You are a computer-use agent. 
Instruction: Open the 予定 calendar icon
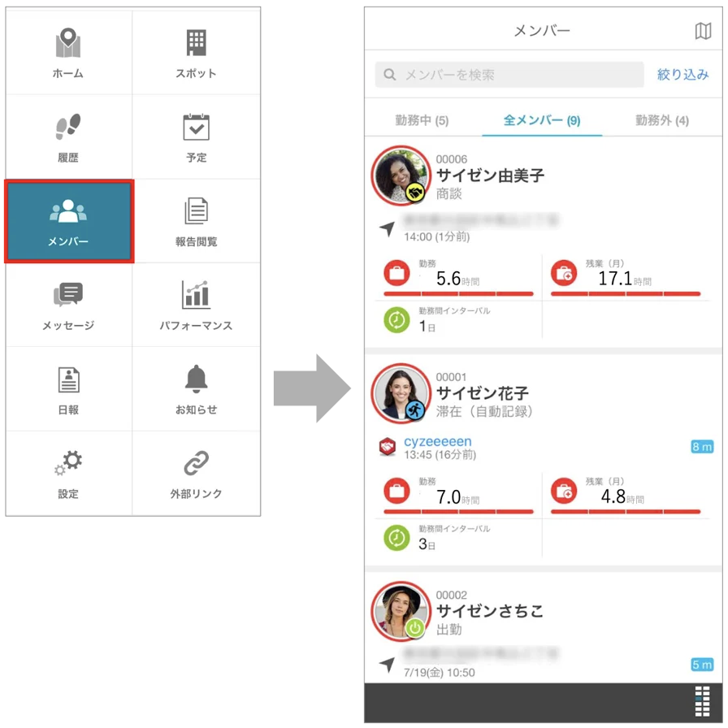coord(196,127)
